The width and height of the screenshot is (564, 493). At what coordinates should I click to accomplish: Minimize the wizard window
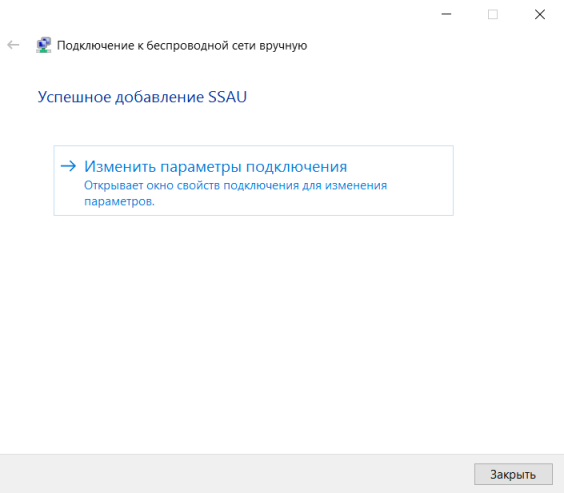[446, 14]
